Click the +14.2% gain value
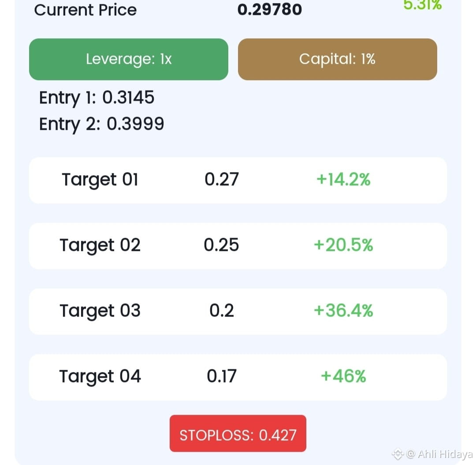Image resolution: width=476 pixels, height=465 pixels. point(343,179)
